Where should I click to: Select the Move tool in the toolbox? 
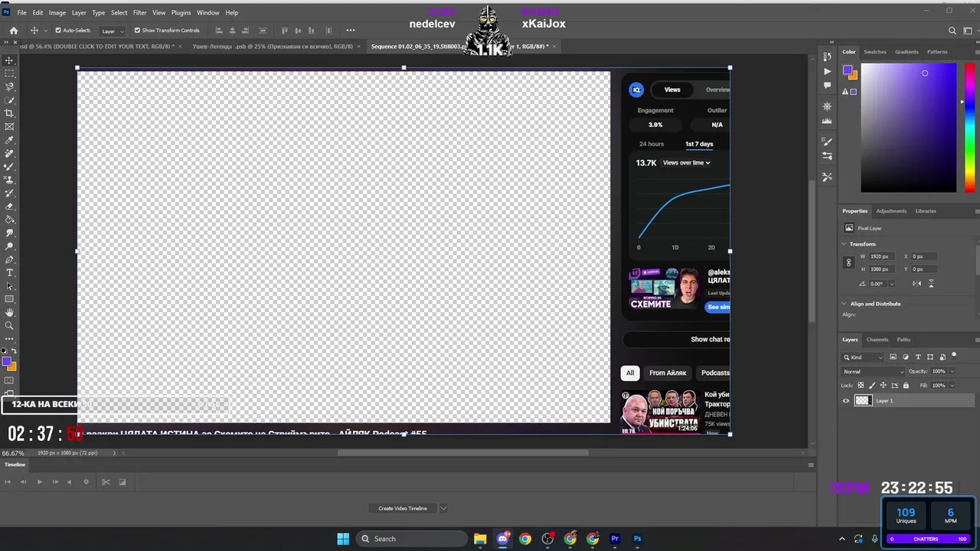(9, 60)
